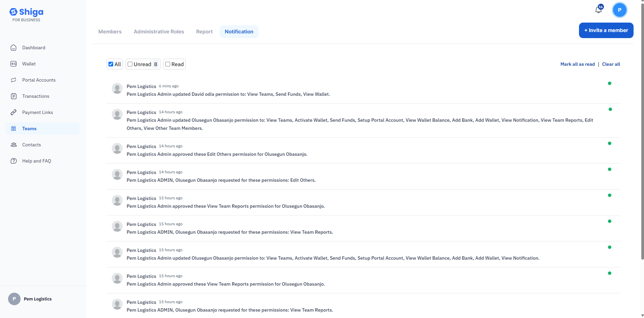This screenshot has height=318, width=644.
Task: Click Mark all as read
Action: [578, 64]
